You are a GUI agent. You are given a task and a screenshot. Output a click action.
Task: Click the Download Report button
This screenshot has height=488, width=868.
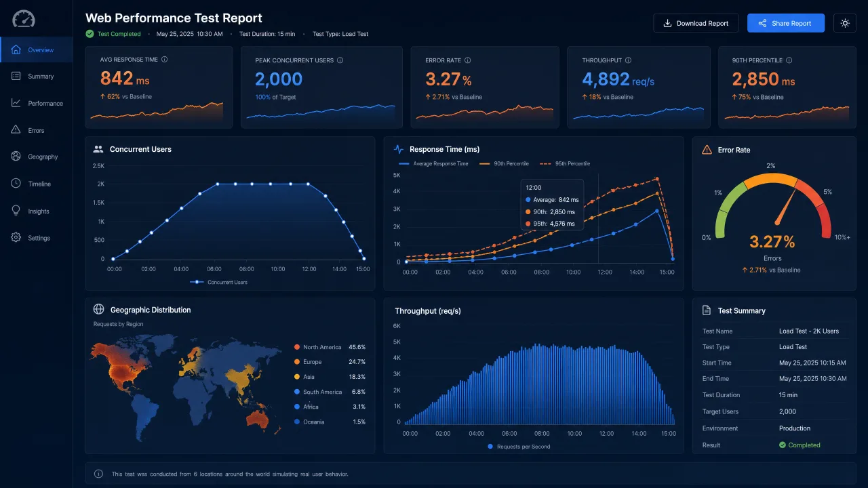pyautogui.click(x=696, y=23)
